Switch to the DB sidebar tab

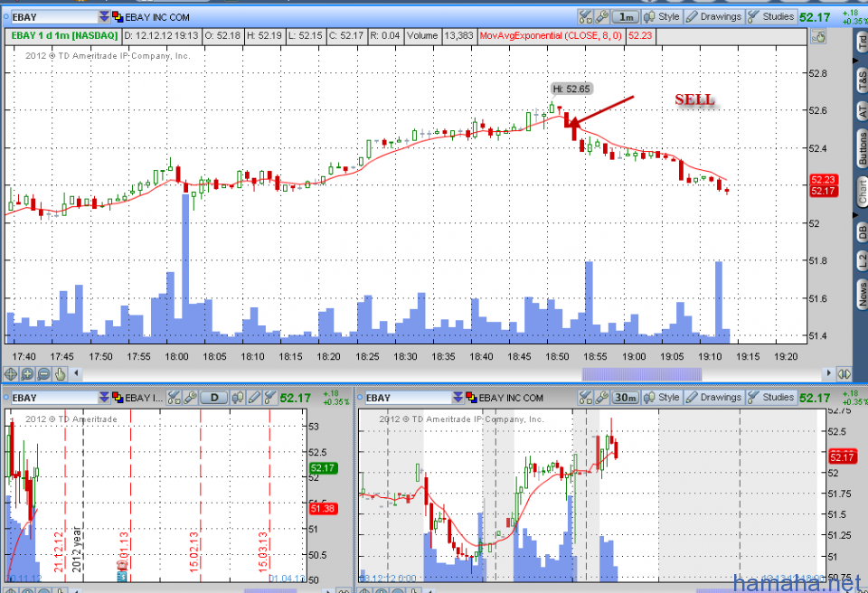(862, 232)
